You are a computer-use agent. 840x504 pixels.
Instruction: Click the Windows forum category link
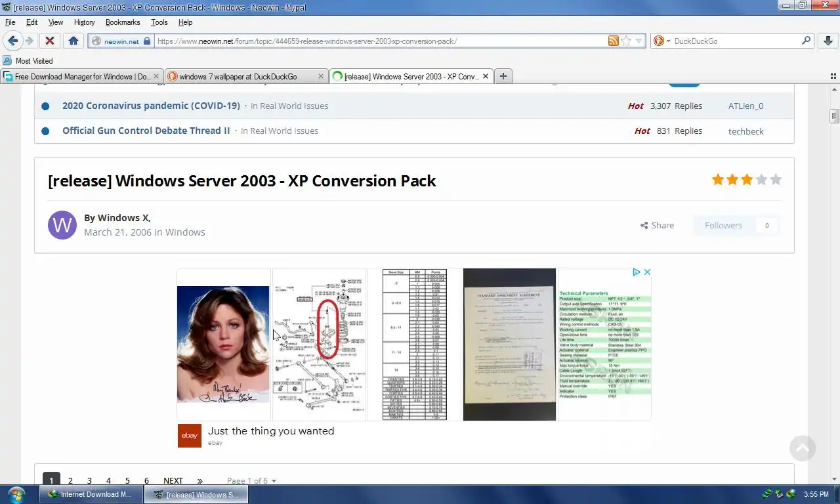(185, 232)
